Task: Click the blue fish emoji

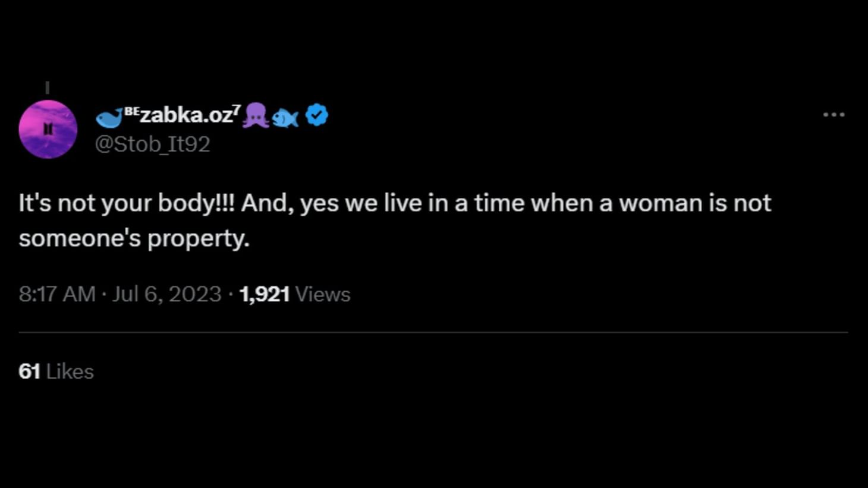Action: 285,118
